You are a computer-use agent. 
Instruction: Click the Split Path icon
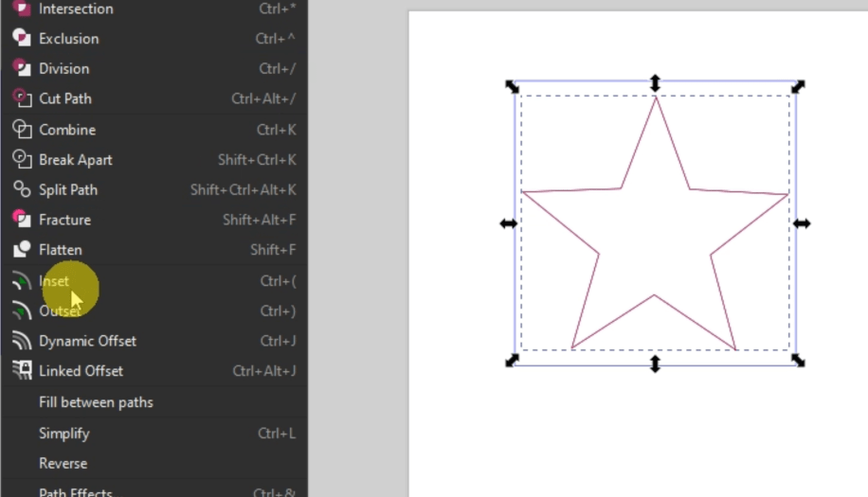[21, 189]
